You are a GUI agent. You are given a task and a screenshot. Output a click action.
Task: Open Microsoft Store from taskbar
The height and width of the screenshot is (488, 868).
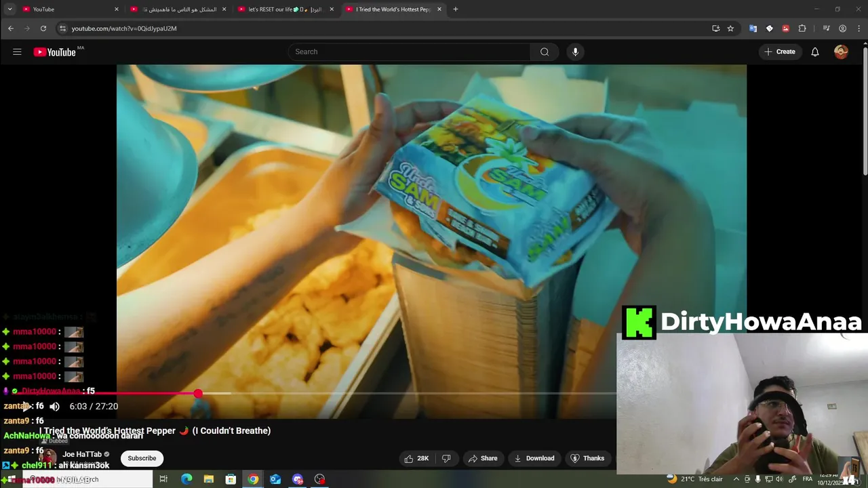231,479
